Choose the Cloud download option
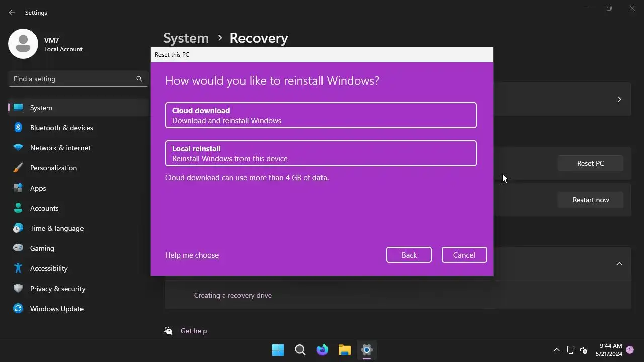Viewport: 644px width, 362px height. 320,115
